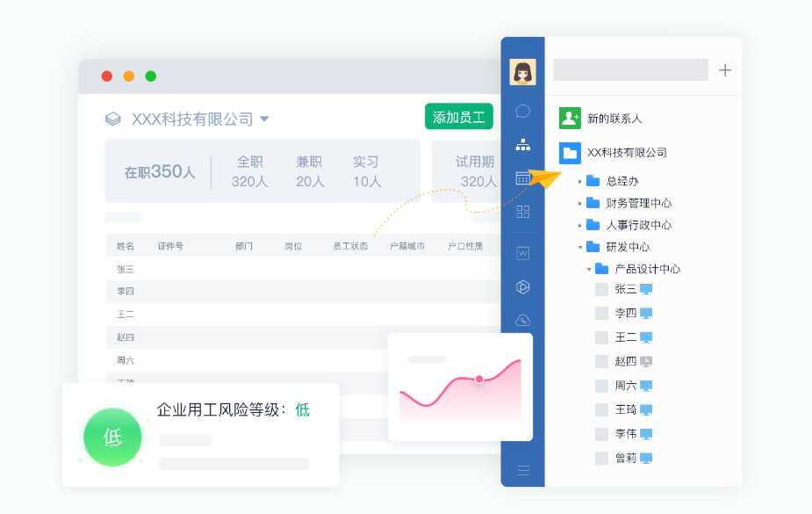Click the plus icon beside search box
812x514 pixels.
[725, 70]
